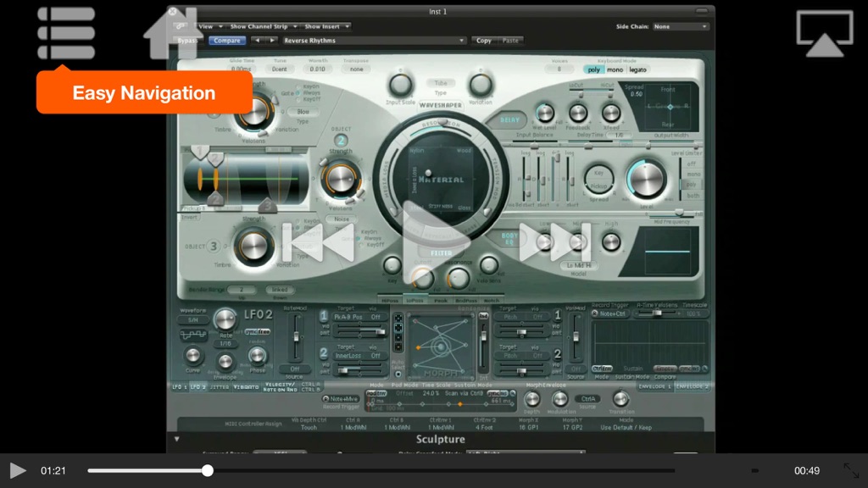The width and height of the screenshot is (868, 488).
Task: Open the Easy Navigation list menu icon
Action: [x=66, y=33]
